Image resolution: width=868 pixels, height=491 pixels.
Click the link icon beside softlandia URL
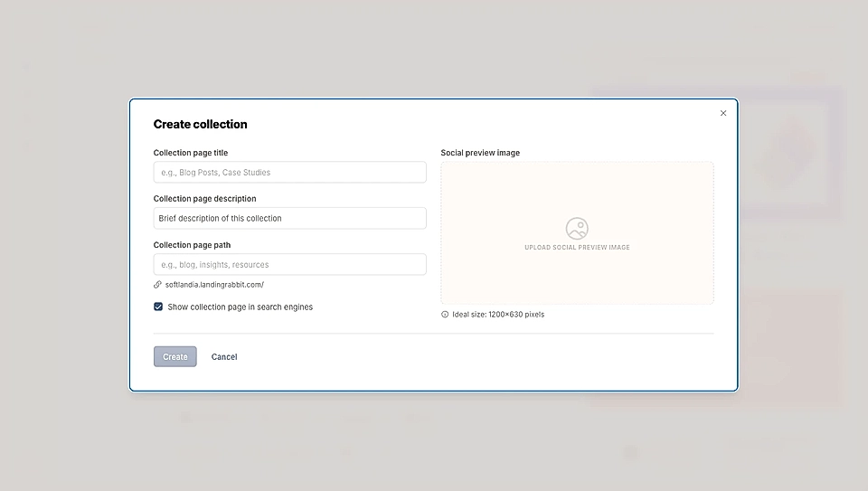pyautogui.click(x=157, y=285)
